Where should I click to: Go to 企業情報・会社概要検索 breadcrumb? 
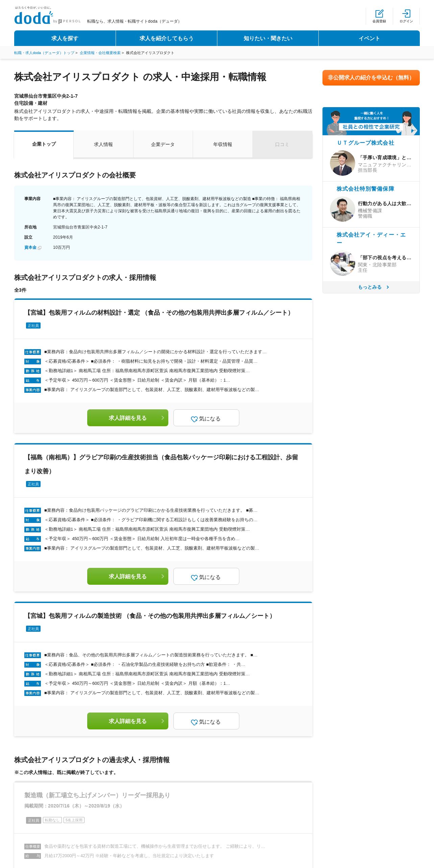click(100, 53)
